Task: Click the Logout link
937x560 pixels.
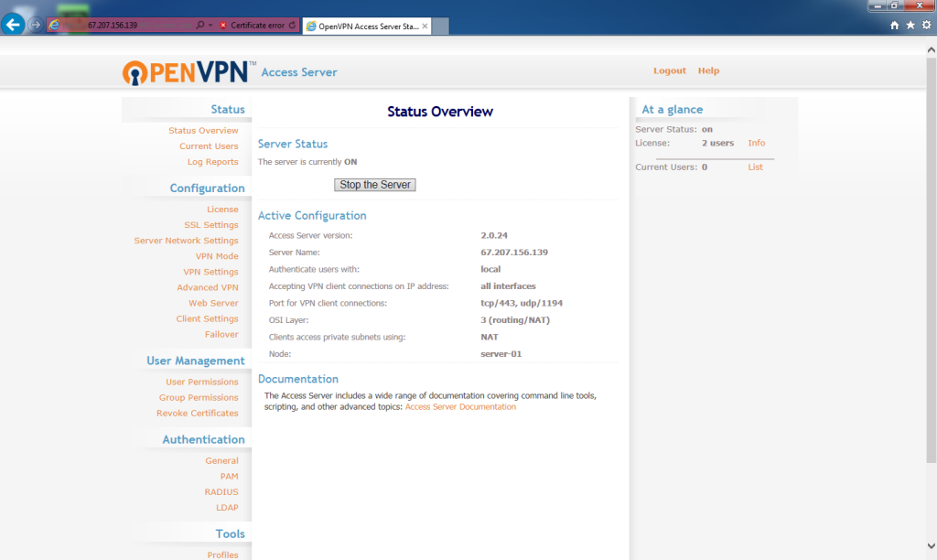Action: (669, 70)
